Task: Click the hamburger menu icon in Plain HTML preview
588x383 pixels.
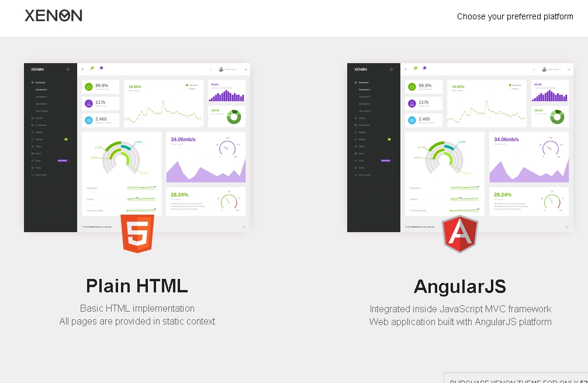Action: [82, 69]
